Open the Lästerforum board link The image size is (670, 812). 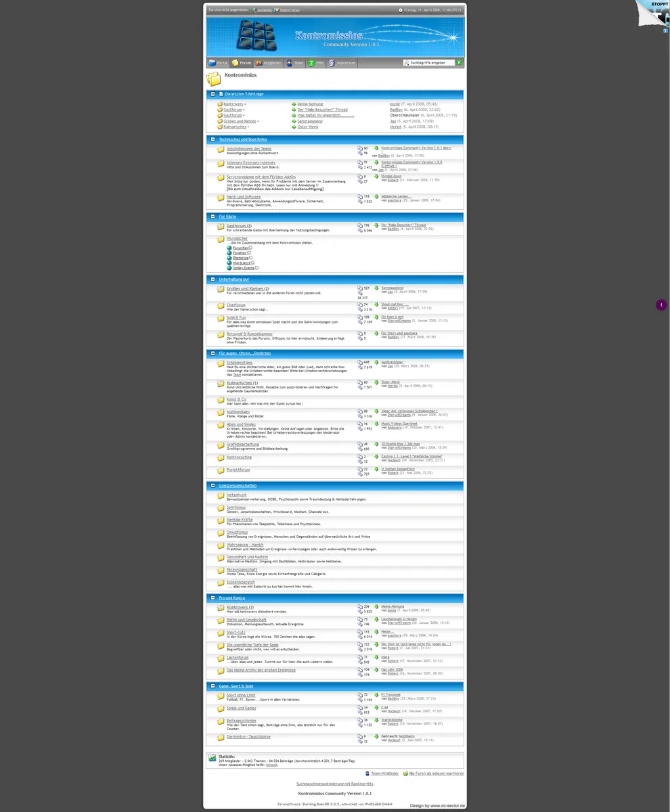(238, 657)
